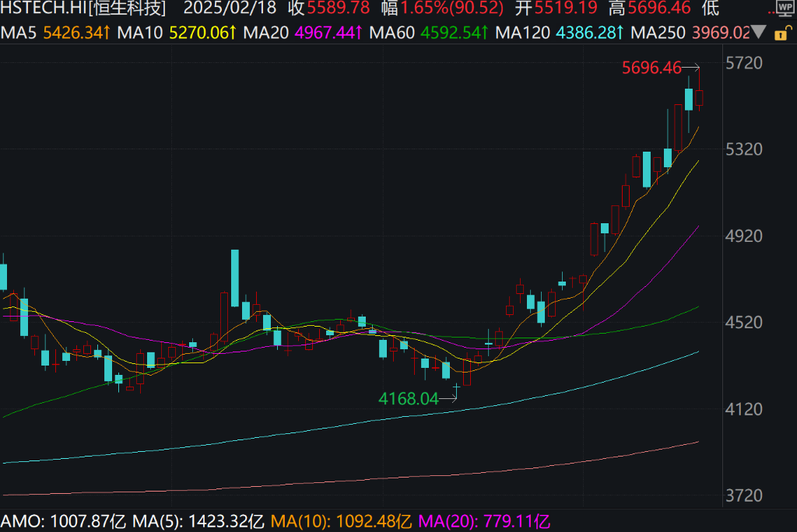Click the MA(10): 1092.48亿 volume readout
The image size is (797, 532).
(x=341, y=521)
